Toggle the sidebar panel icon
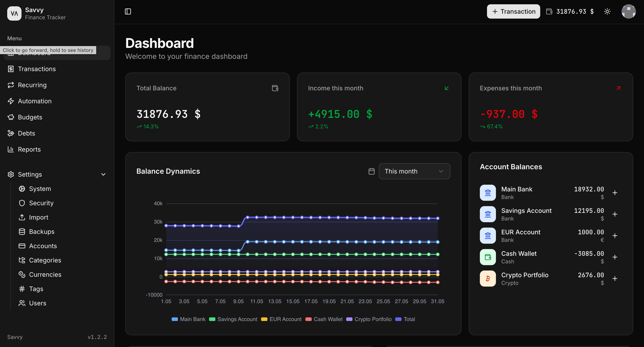 point(128,12)
